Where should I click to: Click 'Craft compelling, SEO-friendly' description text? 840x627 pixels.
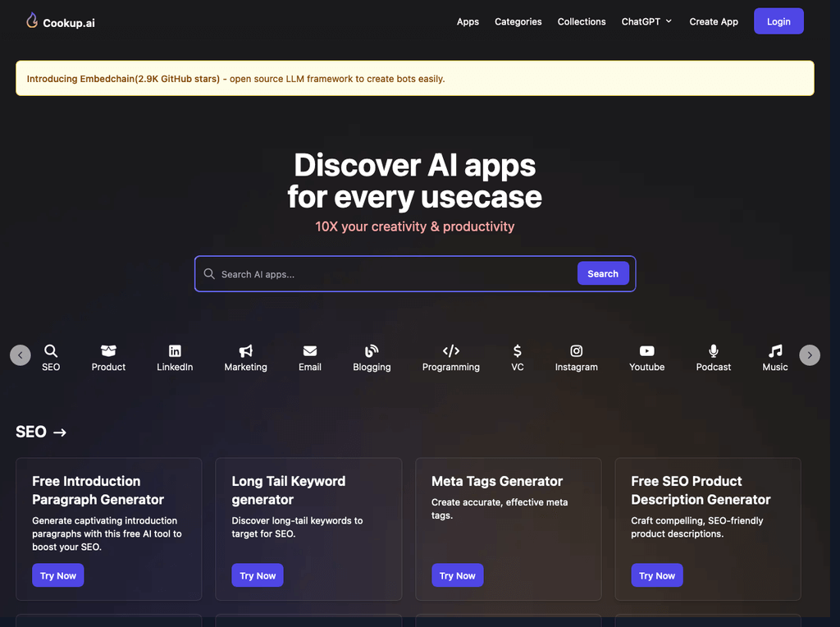pos(697,528)
